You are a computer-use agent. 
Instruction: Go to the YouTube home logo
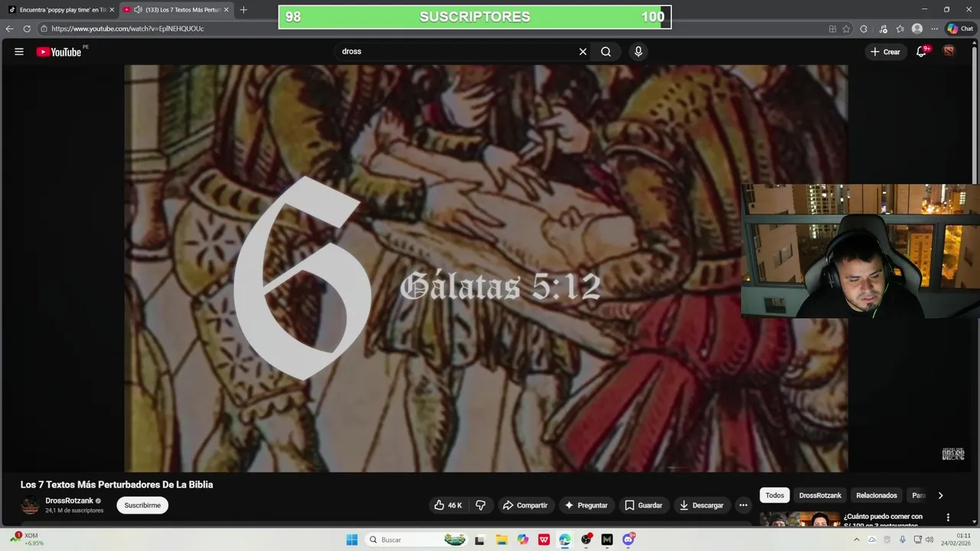coord(59,52)
